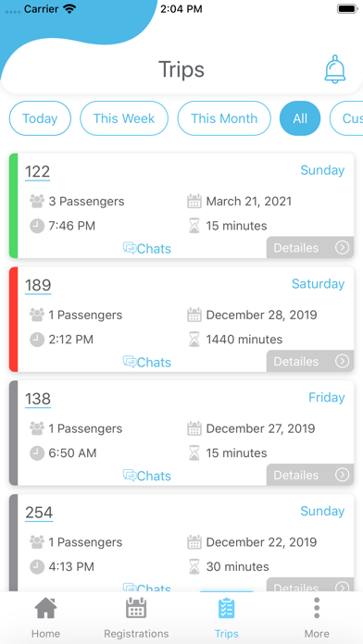The image size is (363, 644).
Task: Expand Detailes arrow on trip 122
Action: 342,248
